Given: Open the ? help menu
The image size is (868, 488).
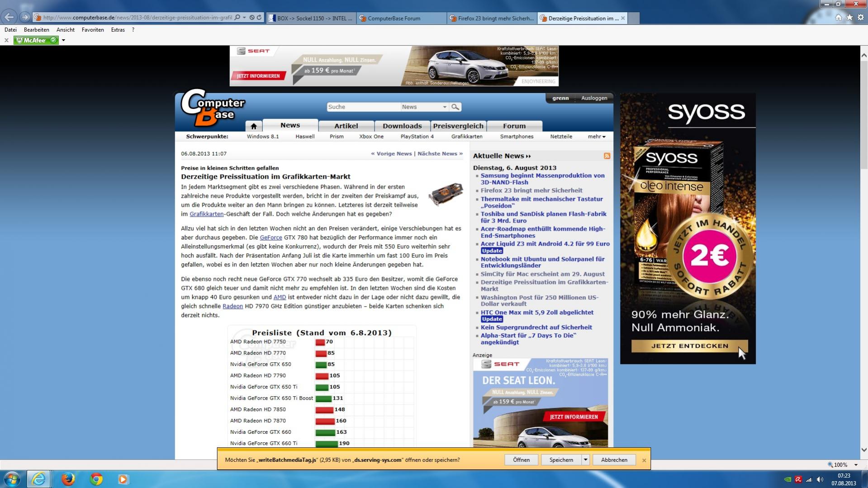Looking at the screenshot, I should 133,30.
